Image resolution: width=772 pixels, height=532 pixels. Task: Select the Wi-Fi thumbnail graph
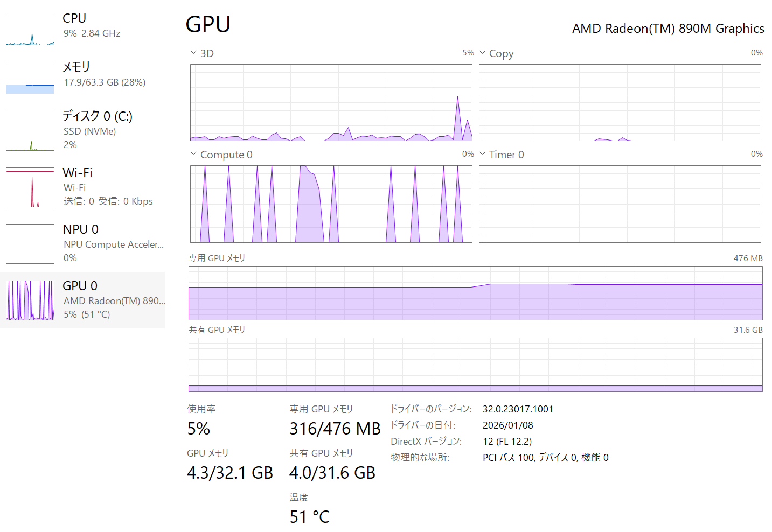[30, 187]
